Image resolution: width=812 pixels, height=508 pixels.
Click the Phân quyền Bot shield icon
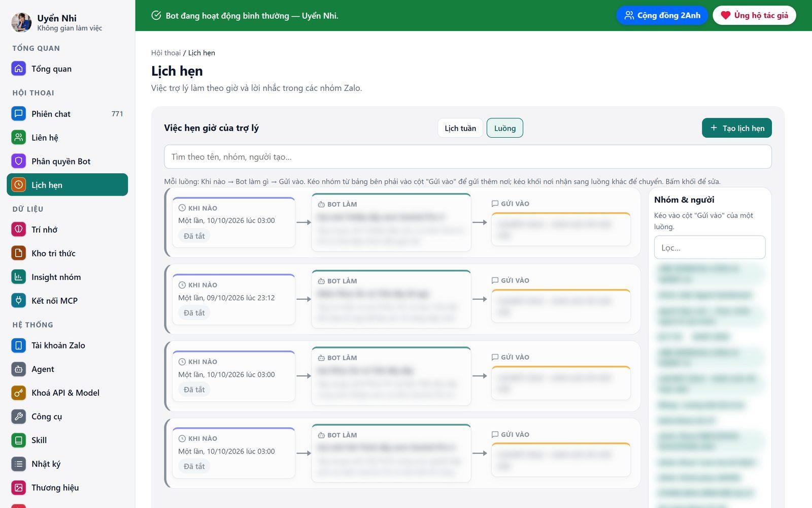pyautogui.click(x=19, y=161)
